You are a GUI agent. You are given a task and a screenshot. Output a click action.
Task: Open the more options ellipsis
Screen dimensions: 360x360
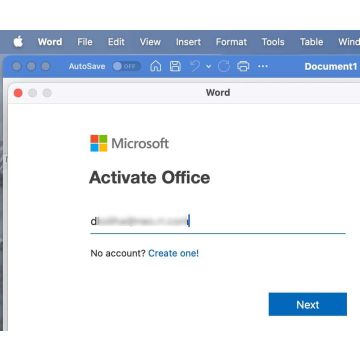[263, 66]
